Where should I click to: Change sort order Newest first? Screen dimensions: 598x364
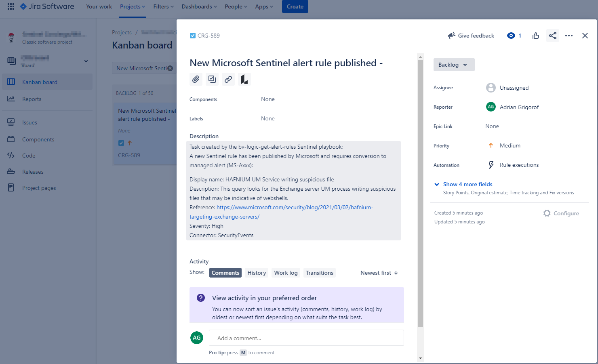[379, 273]
